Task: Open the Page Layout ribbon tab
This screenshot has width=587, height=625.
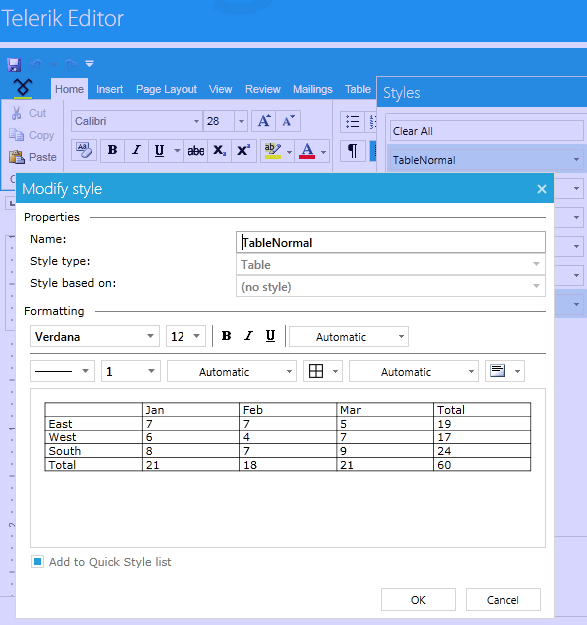Action: pos(166,89)
